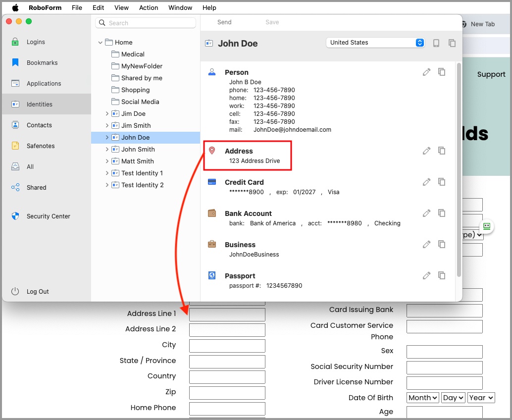Collapse the Home folder
Screen dimensions: 512x420
[100, 43]
